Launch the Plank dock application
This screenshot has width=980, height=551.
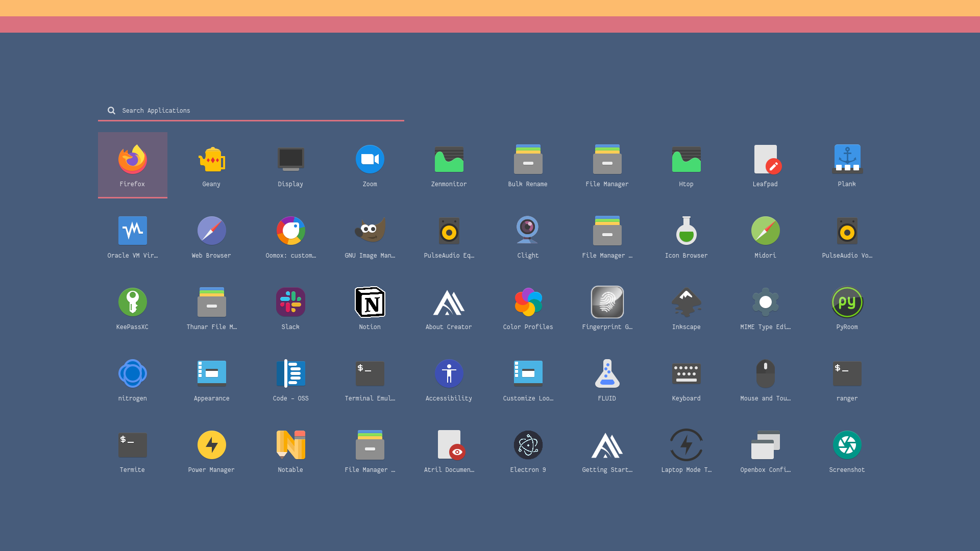tap(847, 164)
